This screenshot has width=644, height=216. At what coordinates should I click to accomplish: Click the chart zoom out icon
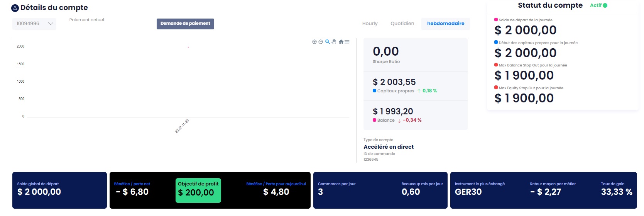[x=321, y=42]
